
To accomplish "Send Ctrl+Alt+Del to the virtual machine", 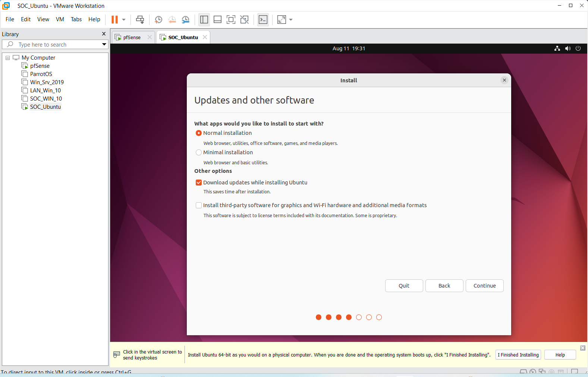I will pyautogui.click(x=140, y=19).
